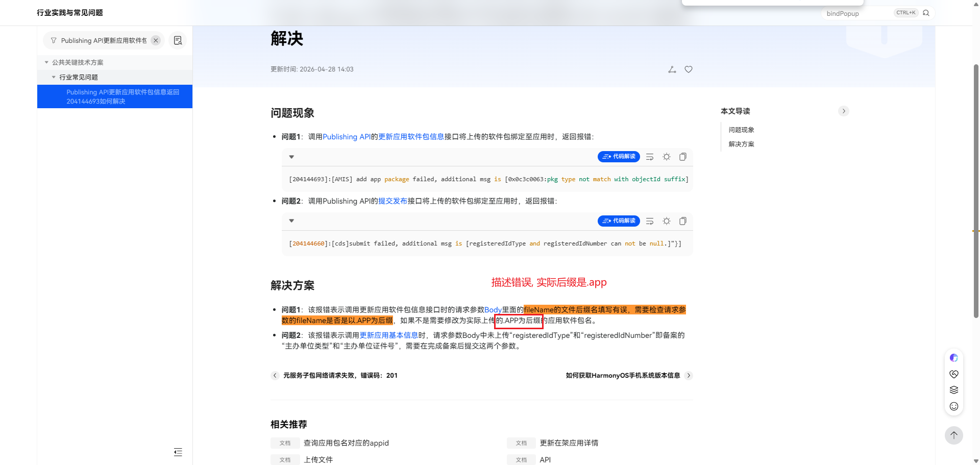Open the feedback smiley icon
The height and width of the screenshot is (465, 980).
tap(954, 406)
